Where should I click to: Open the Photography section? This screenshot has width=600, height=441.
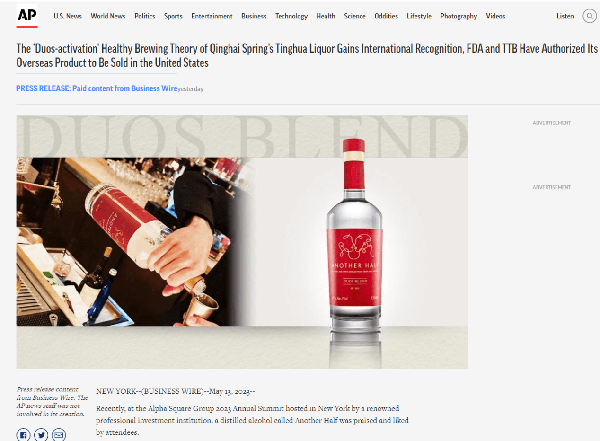[459, 16]
